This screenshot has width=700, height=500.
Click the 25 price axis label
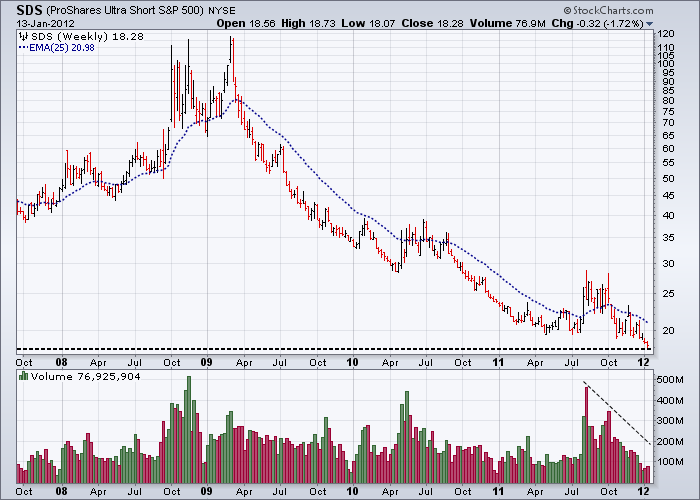668,294
